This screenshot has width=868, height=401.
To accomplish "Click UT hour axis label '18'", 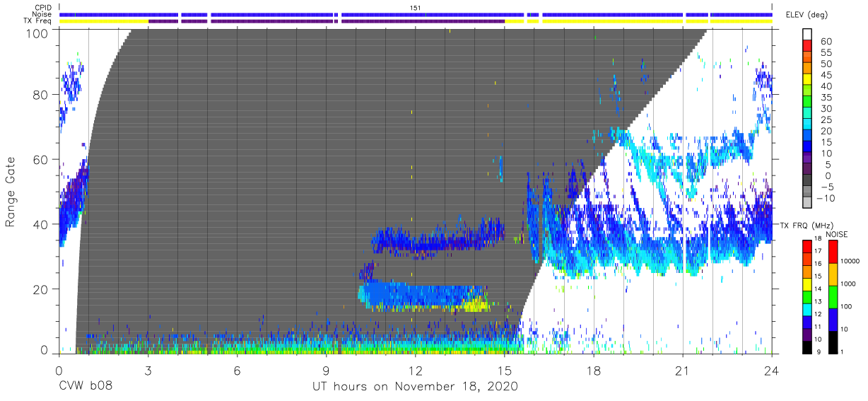I will (x=594, y=370).
